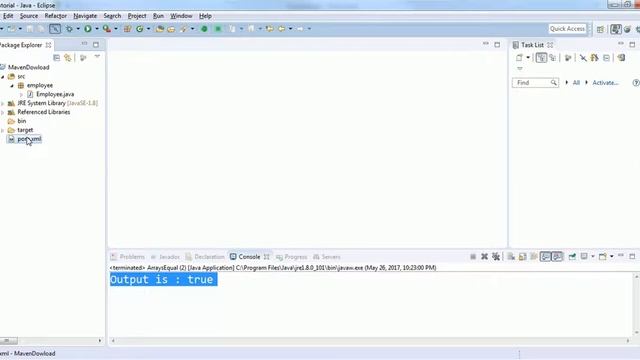The width and height of the screenshot is (640, 360).
Task: Toggle Scroll Lock in Console toolbar
Action: point(522,256)
